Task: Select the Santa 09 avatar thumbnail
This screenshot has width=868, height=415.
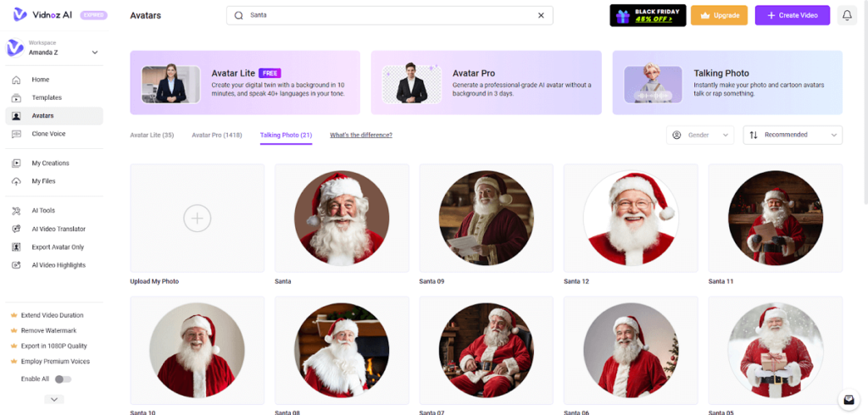Action: pyautogui.click(x=486, y=218)
